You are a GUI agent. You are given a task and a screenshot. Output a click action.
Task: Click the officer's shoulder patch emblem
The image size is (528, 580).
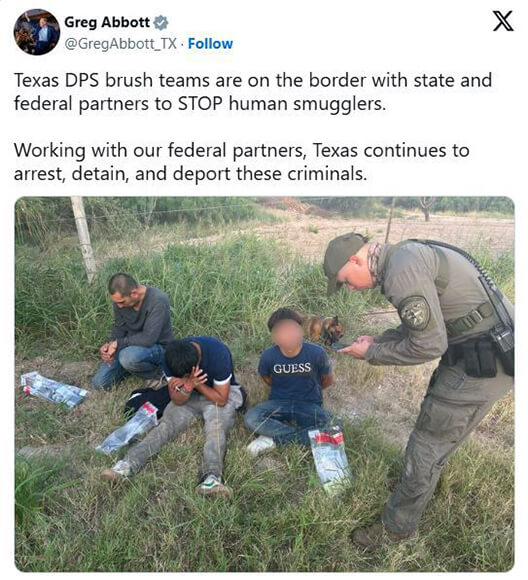click(x=415, y=313)
